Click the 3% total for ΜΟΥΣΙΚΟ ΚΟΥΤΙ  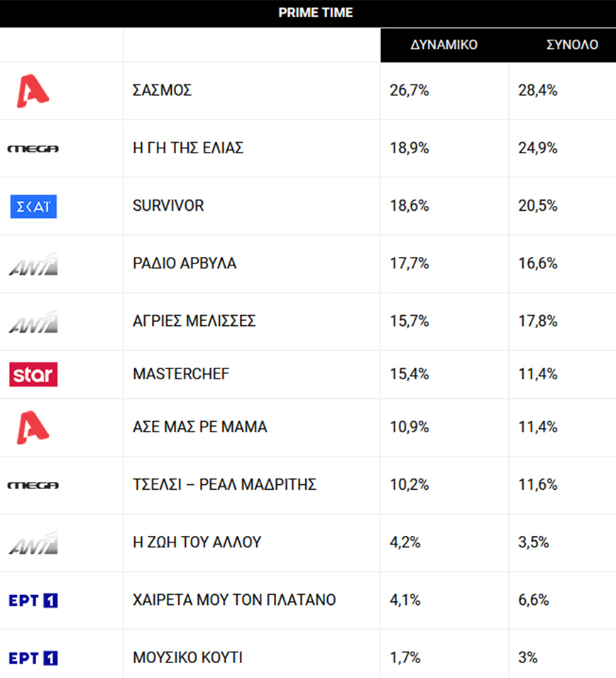529,658
